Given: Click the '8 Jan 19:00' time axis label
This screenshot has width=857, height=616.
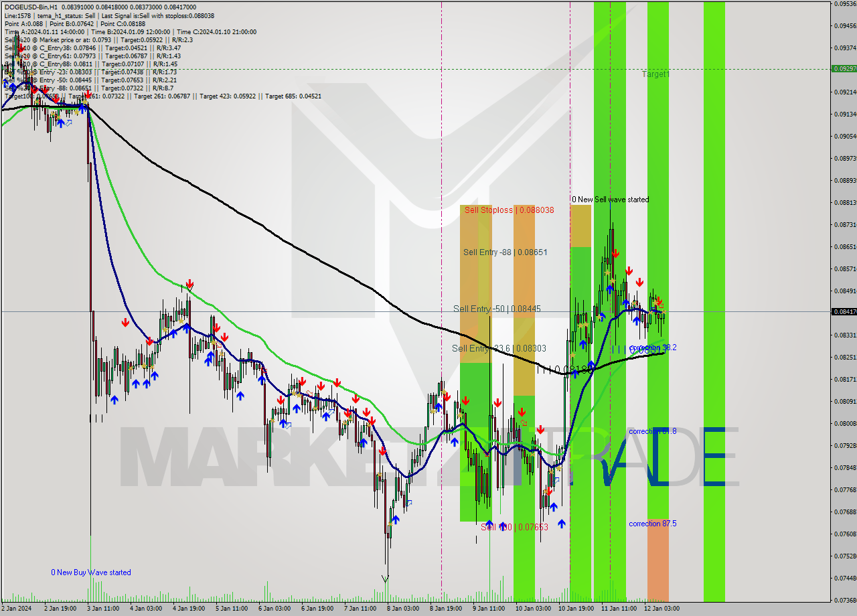Looking at the screenshot, I should [x=445, y=609].
